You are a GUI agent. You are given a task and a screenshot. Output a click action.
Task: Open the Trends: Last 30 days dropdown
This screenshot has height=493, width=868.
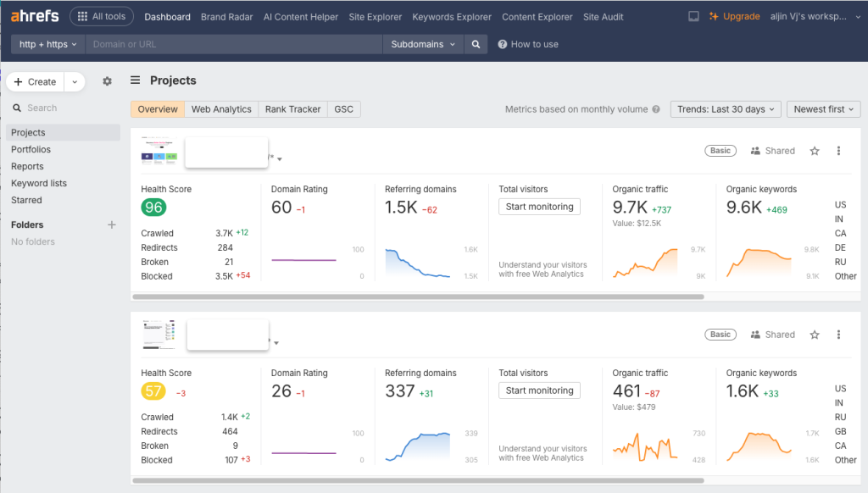[x=725, y=108]
